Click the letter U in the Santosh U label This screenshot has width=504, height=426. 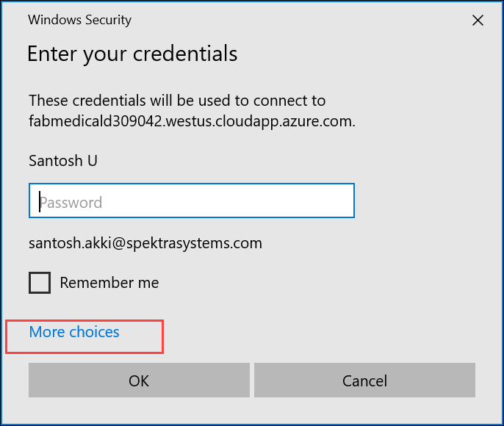(93, 160)
